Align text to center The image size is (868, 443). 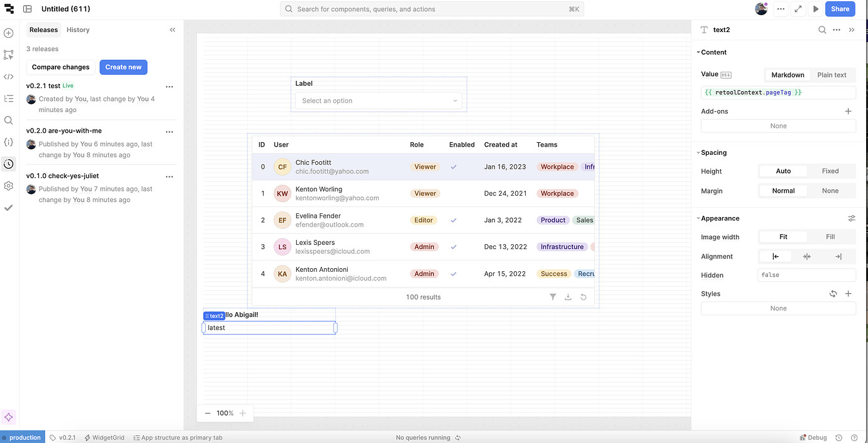coord(807,256)
